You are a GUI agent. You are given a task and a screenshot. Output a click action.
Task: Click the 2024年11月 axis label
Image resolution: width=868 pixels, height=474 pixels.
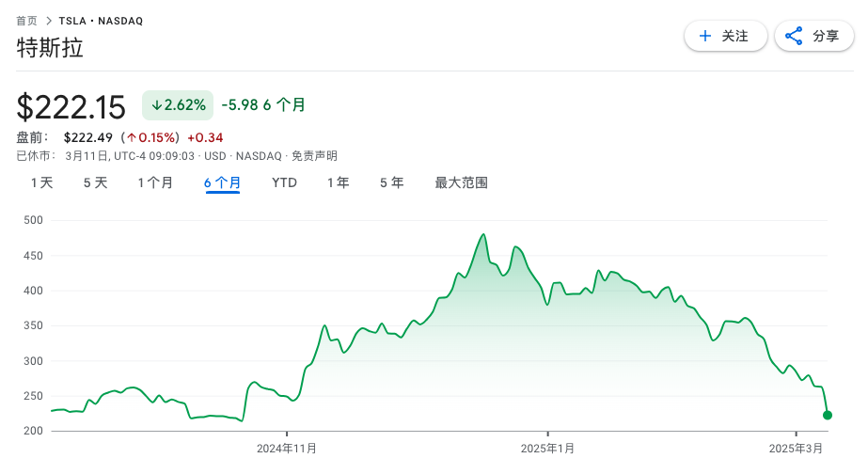click(286, 449)
